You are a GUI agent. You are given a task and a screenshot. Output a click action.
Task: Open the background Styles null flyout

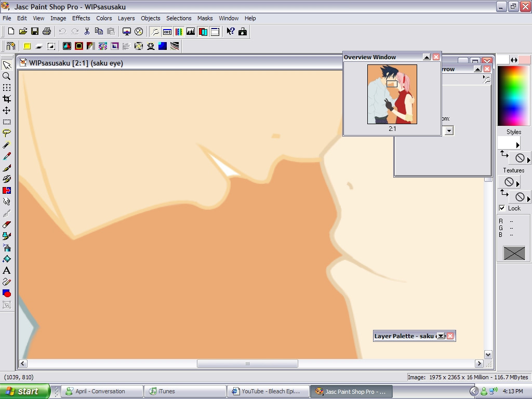pyautogui.click(x=528, y=159)
